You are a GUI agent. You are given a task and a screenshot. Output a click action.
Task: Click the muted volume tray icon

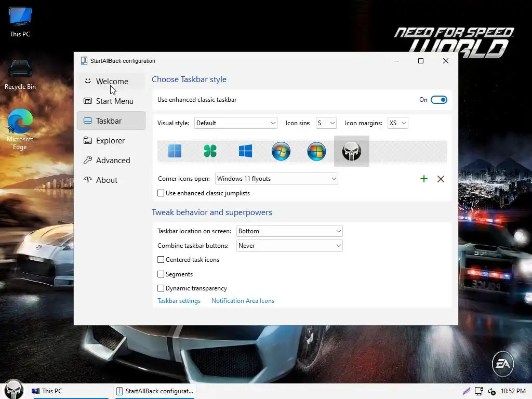point(491,392)
